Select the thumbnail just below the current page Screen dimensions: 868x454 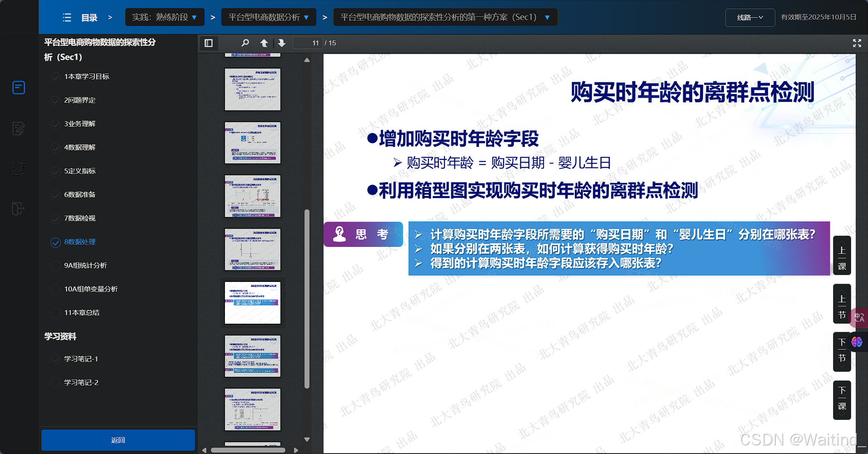[x=253, y=356]
